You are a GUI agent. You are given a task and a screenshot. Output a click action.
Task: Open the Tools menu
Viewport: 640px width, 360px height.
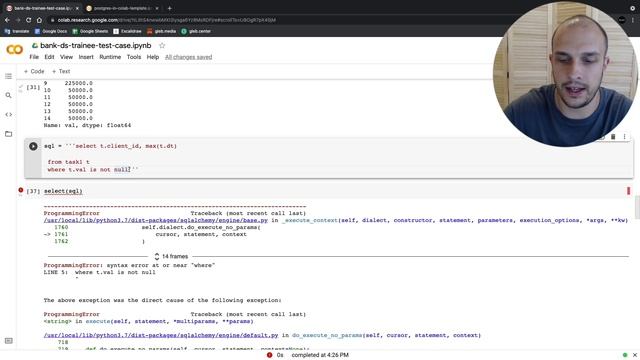(134, 57)
